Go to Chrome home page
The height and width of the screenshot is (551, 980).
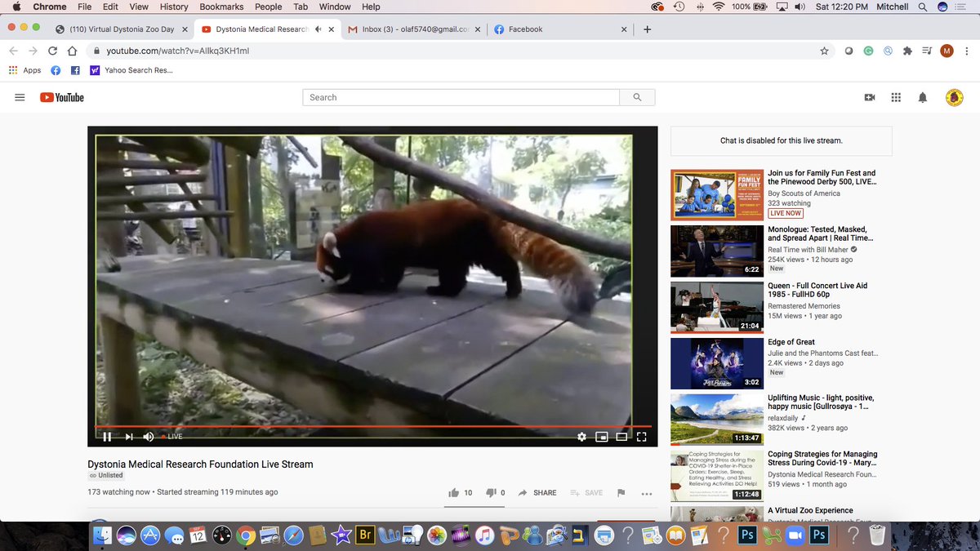[x=73, y=51]
